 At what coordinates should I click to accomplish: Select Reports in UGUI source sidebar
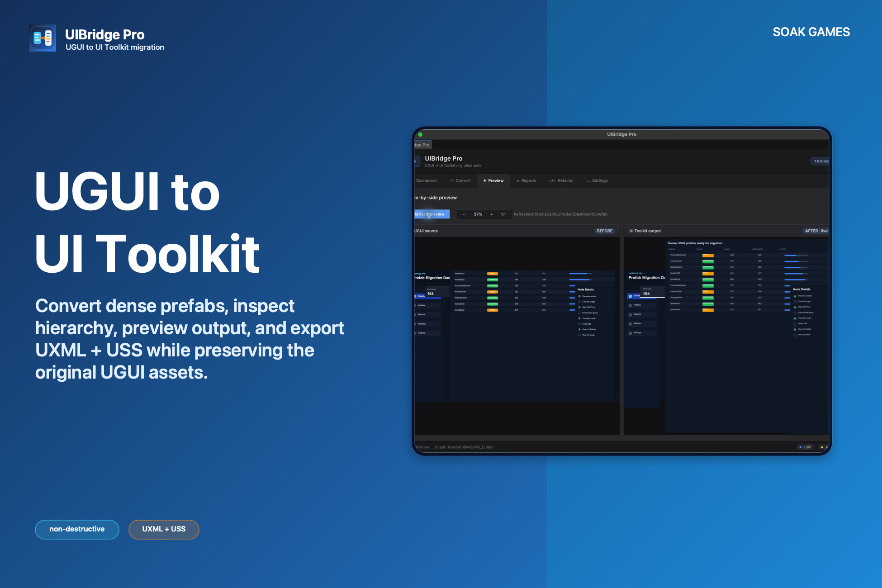tap(427, 314)
